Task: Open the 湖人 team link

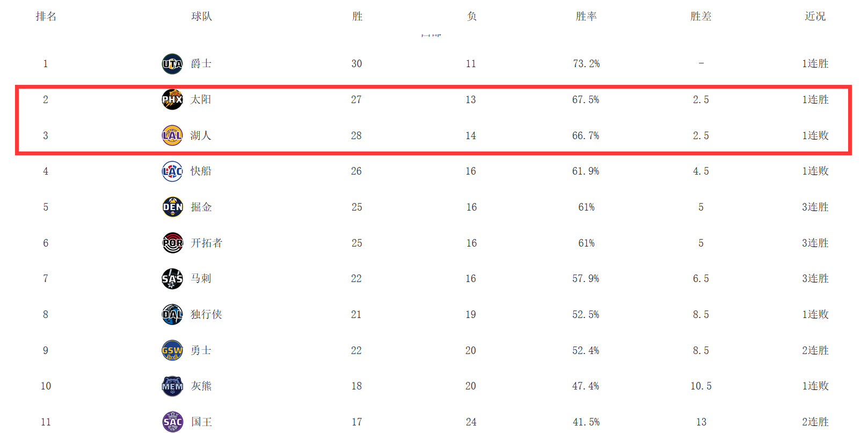Action: point(201,135)
